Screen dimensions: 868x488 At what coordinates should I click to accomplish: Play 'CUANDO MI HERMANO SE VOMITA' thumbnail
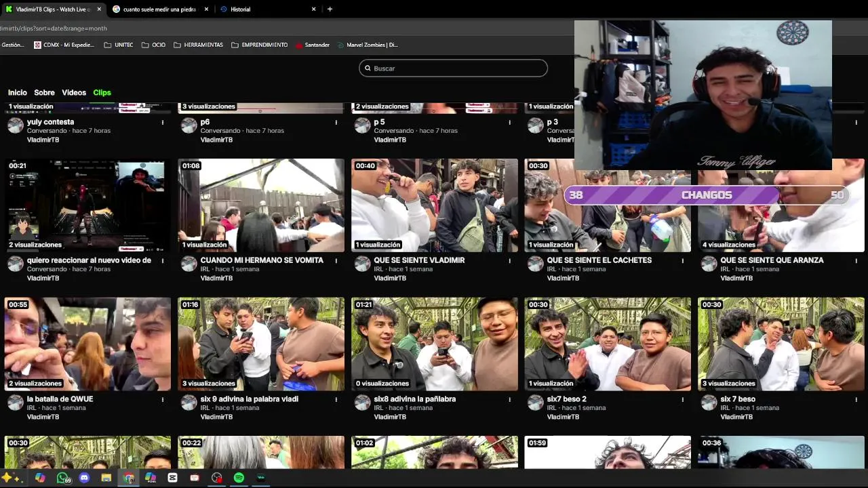(x=261, y=205)
